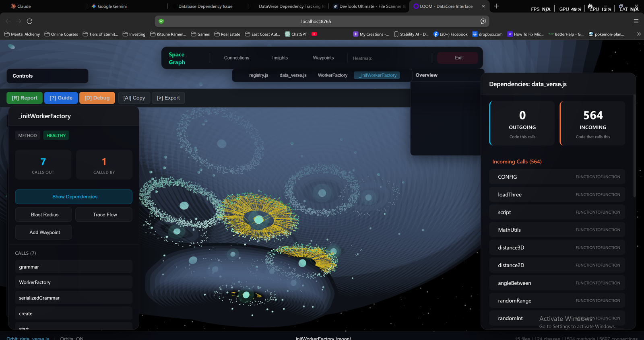
Task: Open the pokemon-plan bookmark
Action: pyautogui.click(x=606, y=34)
